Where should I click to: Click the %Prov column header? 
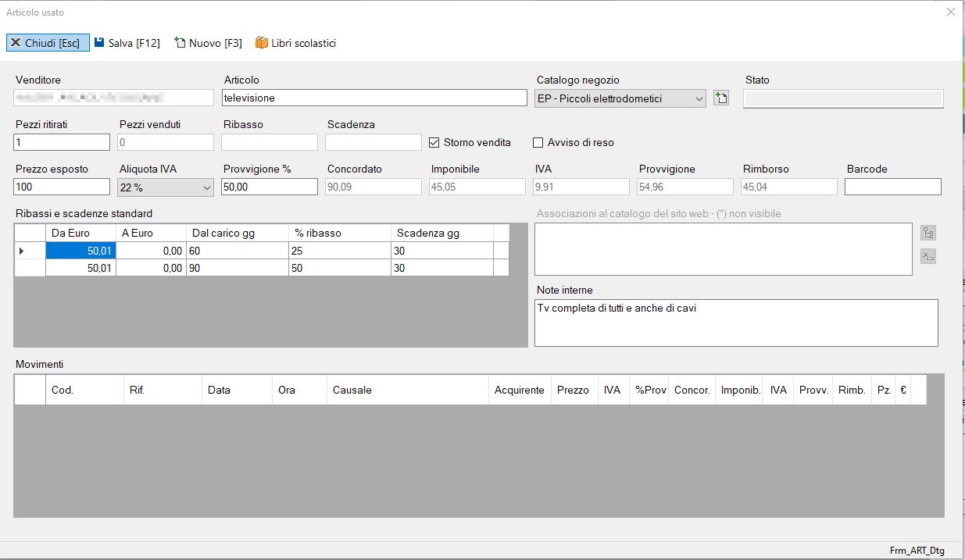(650, 390)
